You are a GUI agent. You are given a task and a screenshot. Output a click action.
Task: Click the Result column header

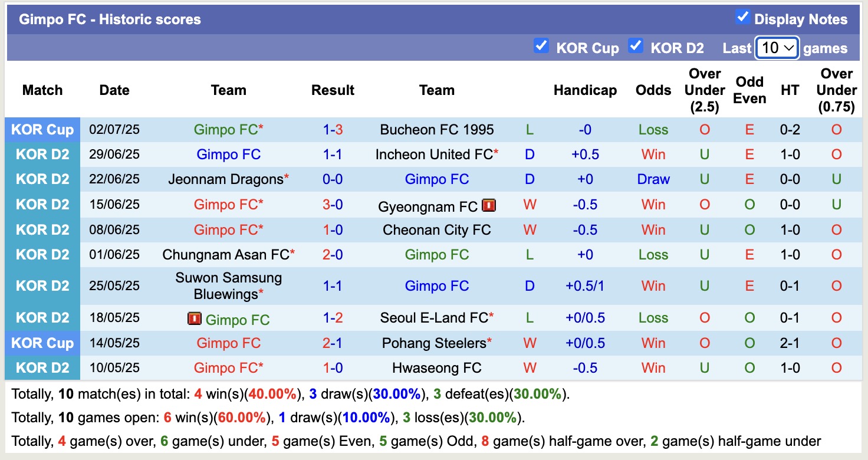(333, 90)
